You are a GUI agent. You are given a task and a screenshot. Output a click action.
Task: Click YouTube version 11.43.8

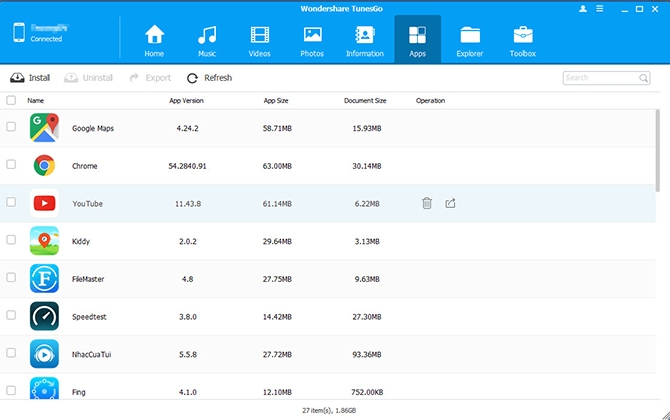pos(188,203)
